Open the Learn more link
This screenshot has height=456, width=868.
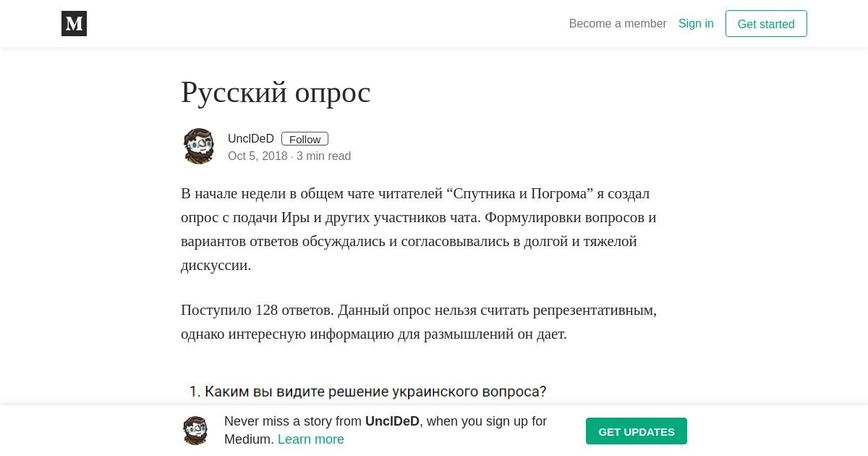tap(311, 439)
